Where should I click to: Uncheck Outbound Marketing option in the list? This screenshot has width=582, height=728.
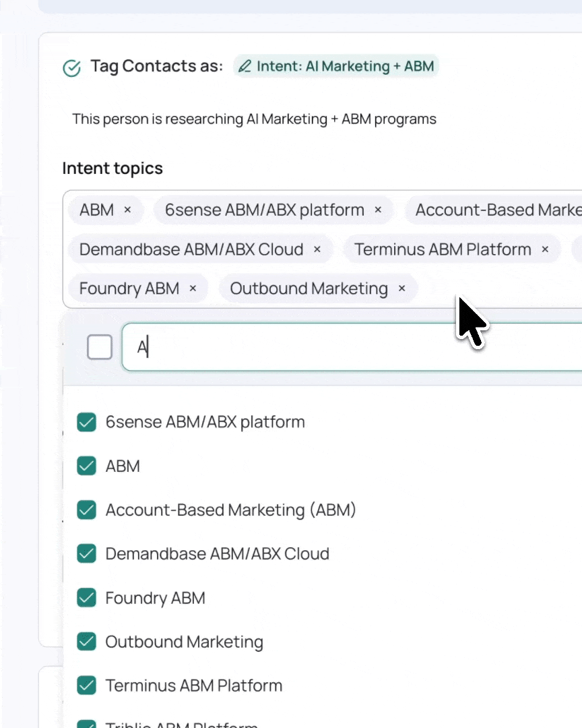pyautogui.click(x=87, y=642)
